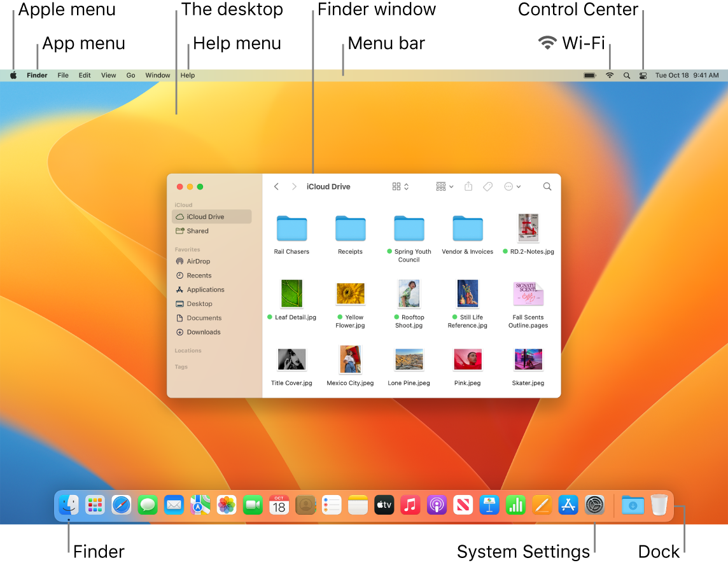The width and height of the screenshot is (728, 565).
Task: Open the Podcasts app in the Dock
Action: (436, 505)
